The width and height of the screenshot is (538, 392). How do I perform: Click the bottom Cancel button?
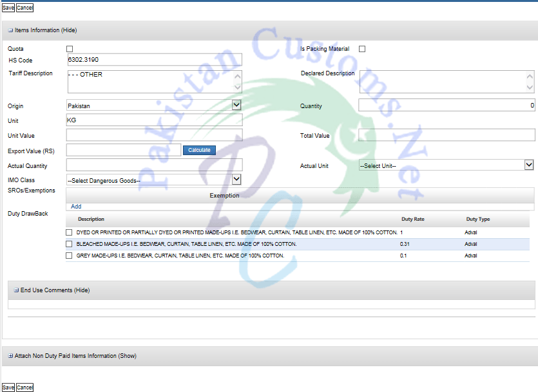[24, 387]
